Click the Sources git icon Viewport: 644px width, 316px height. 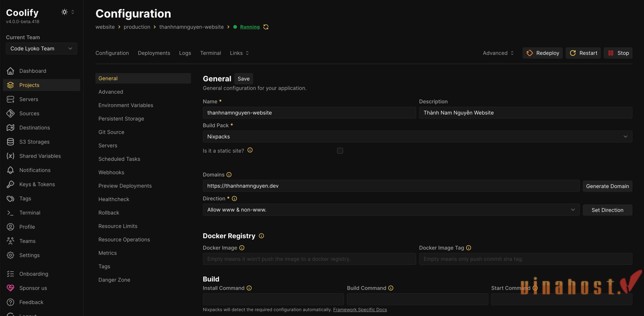pos(10,113)
